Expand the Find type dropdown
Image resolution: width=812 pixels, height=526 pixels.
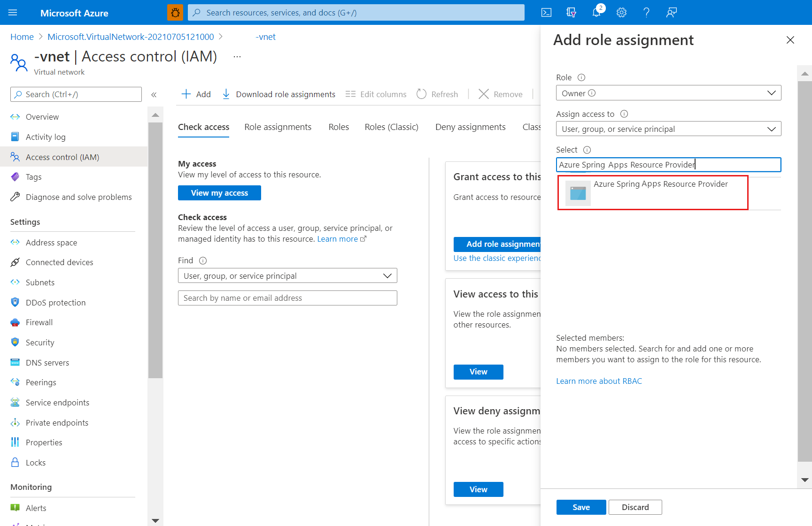[x=287, y=276]
